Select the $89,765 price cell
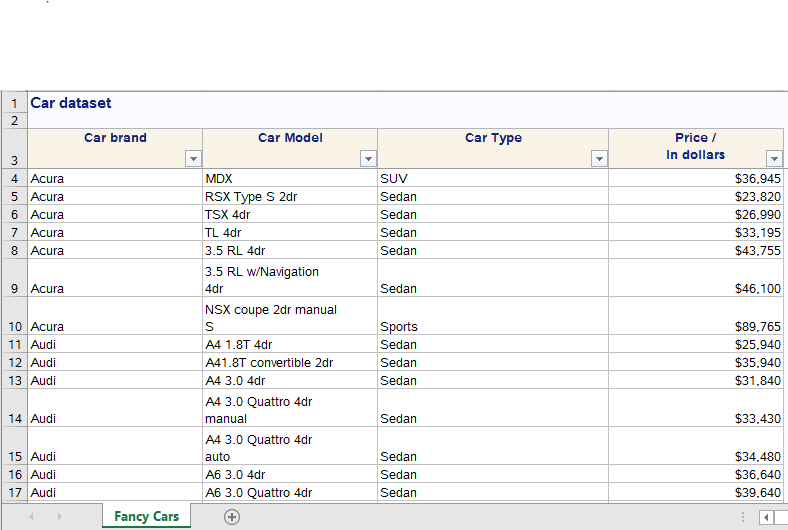This screenshot has width=788, height=530. 696,316
